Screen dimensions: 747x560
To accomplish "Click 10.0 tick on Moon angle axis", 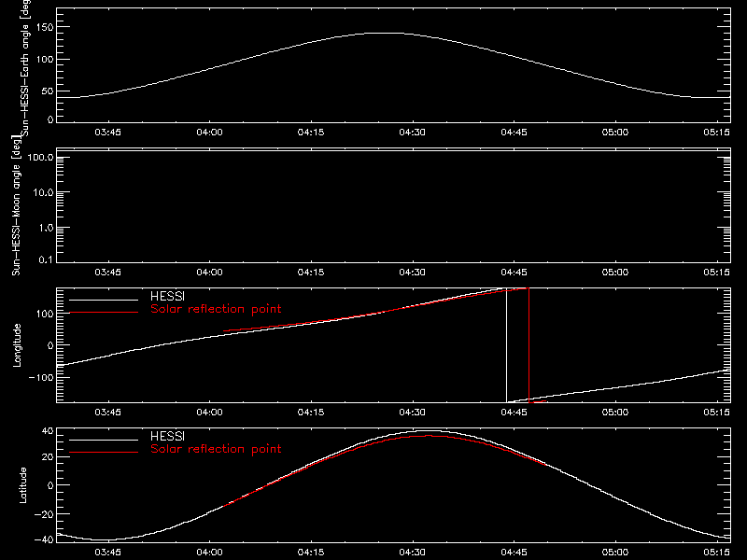I will (43, 192).
